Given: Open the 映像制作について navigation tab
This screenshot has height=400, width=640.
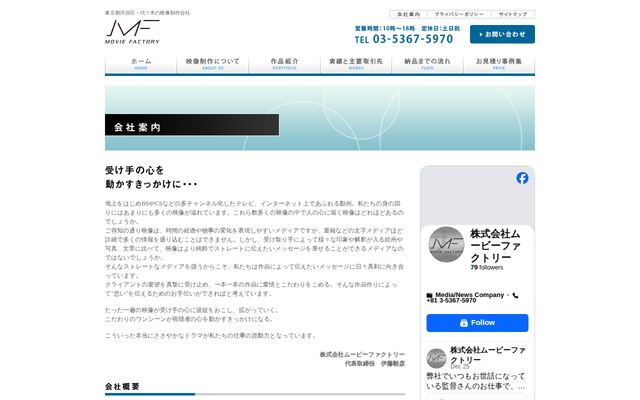Looking at the screenshot, I should click(213, 64).
